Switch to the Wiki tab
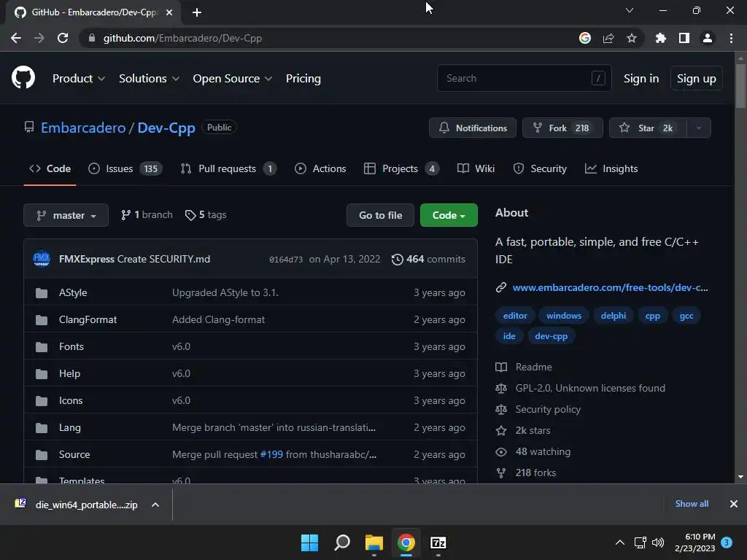The height and width of the screenshot is (560, 747). pos(476,168)
